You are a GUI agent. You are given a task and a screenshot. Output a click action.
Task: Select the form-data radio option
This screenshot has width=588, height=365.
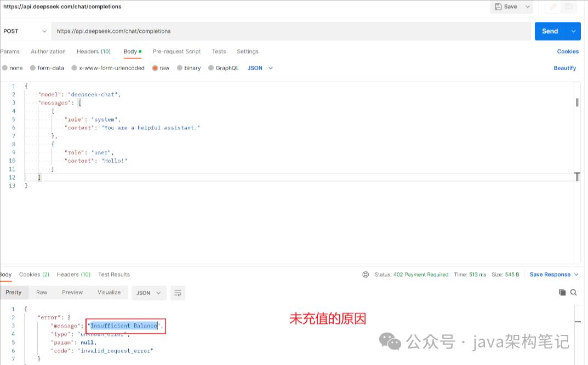33,68
